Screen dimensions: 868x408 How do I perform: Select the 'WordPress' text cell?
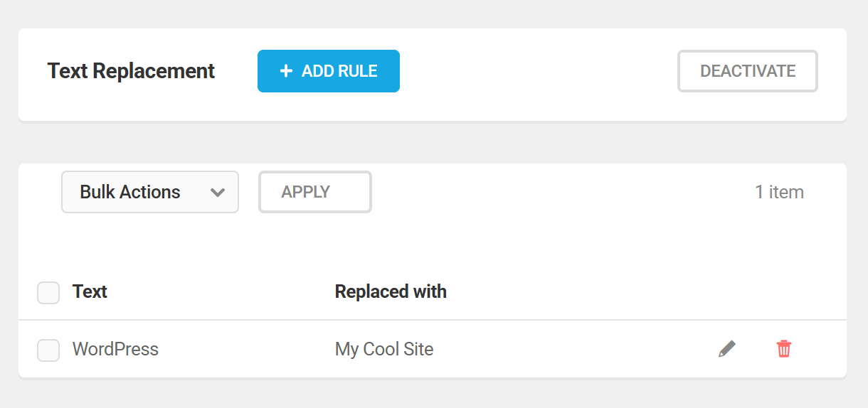[115, 349]
